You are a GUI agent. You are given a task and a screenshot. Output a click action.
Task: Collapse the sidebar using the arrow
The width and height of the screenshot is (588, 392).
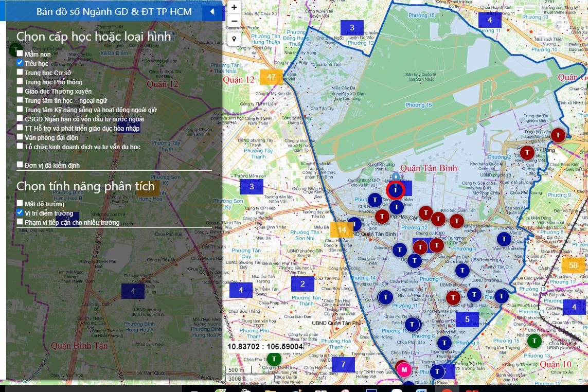212,12
